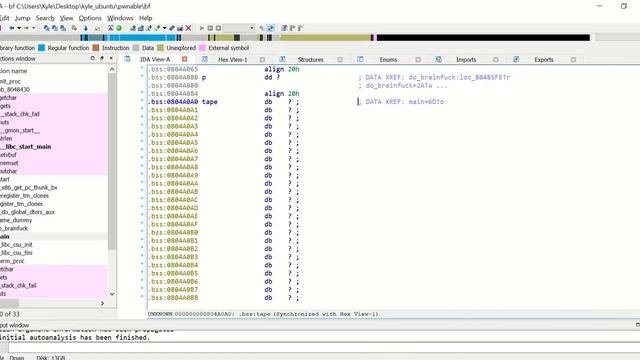
Task: Click the Exports tab icon
Action: pos(516,59)
